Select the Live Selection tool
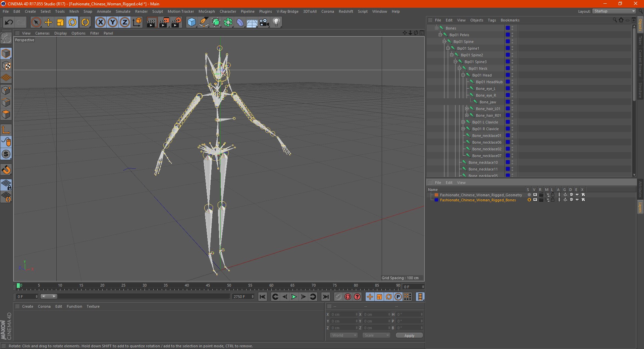This screenshot has width=644, height=349. point(36,22)
